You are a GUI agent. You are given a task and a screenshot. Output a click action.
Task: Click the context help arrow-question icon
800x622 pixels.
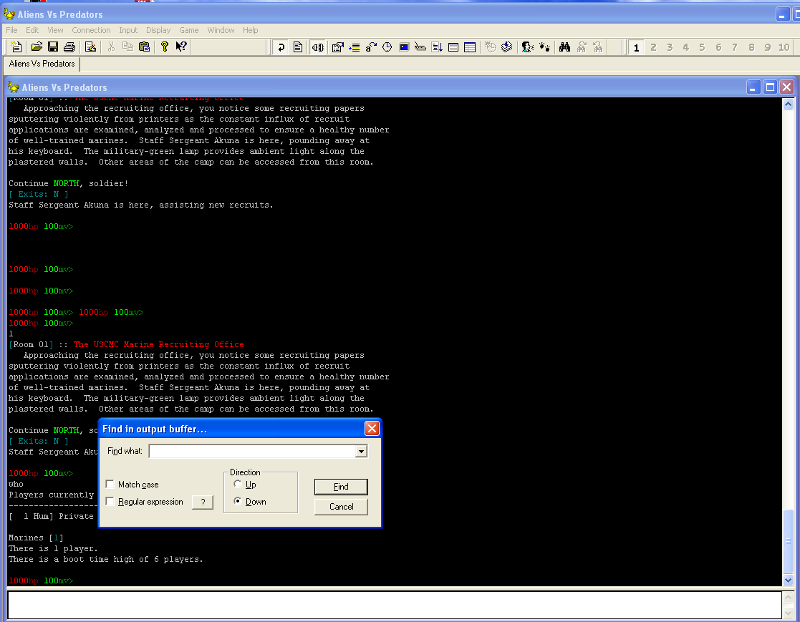181,47
